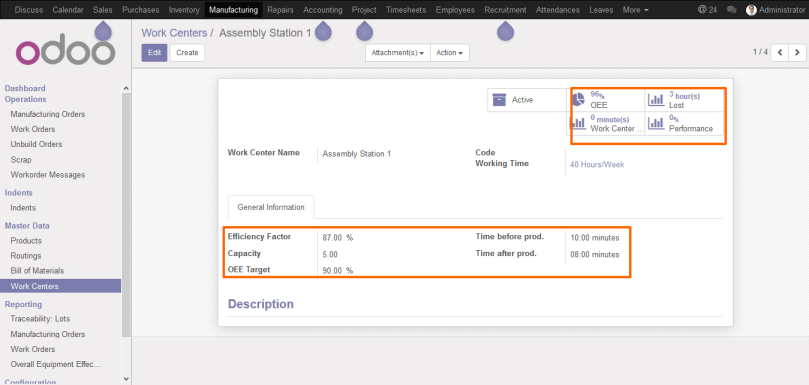809x385 pixels.
Task: Open the Indents sidebar item
Action: tap(23, 208)
